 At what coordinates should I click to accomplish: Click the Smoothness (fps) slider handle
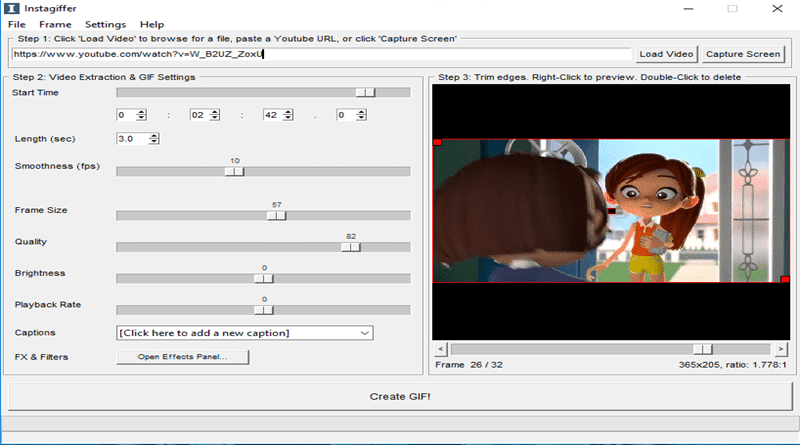[x=235, y=171]
